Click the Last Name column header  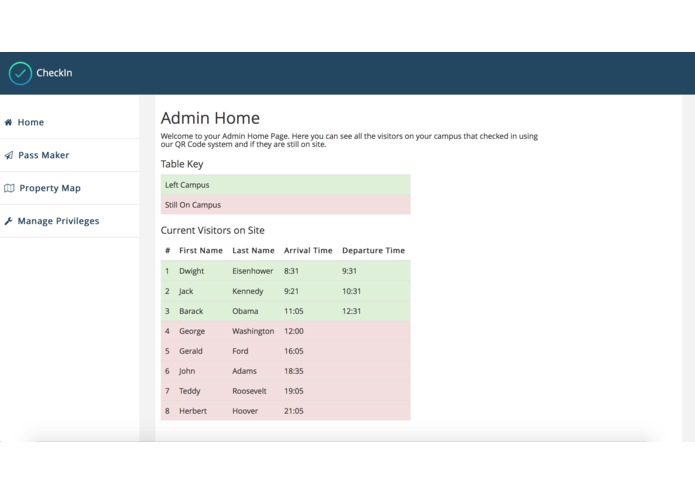point(253,250)
